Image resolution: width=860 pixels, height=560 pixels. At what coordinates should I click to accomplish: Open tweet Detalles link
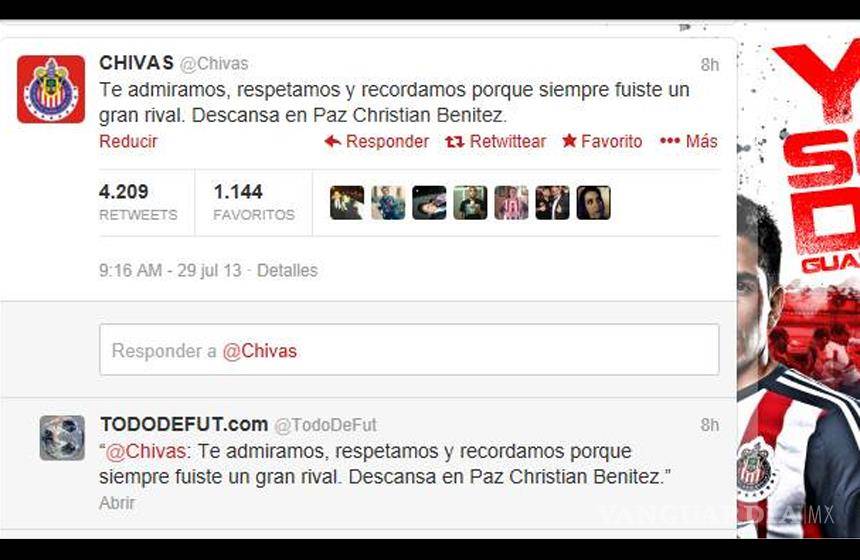[287, 270]
